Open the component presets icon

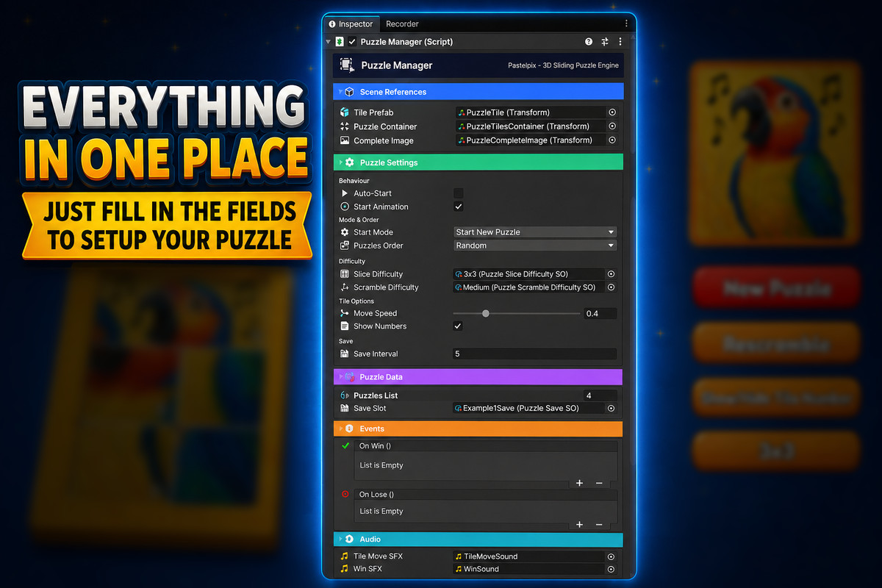[x=605, y=42]
